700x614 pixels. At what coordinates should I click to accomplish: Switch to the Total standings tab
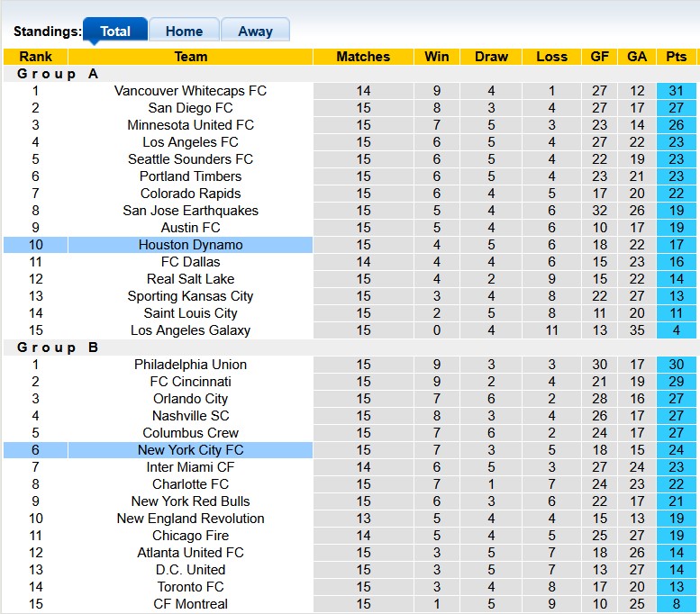[x=115, y=31]
